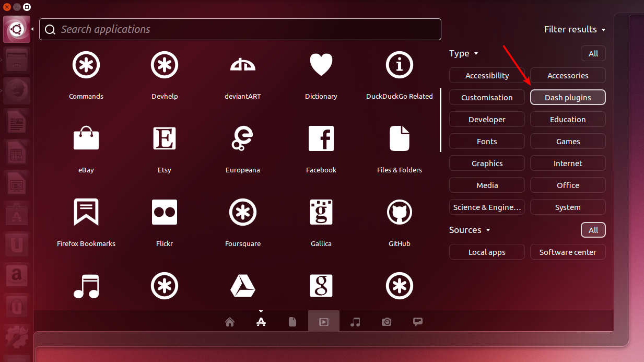Click the results list scrollbar
Screen dimensions: 644x362
click(x=441, y=120)
